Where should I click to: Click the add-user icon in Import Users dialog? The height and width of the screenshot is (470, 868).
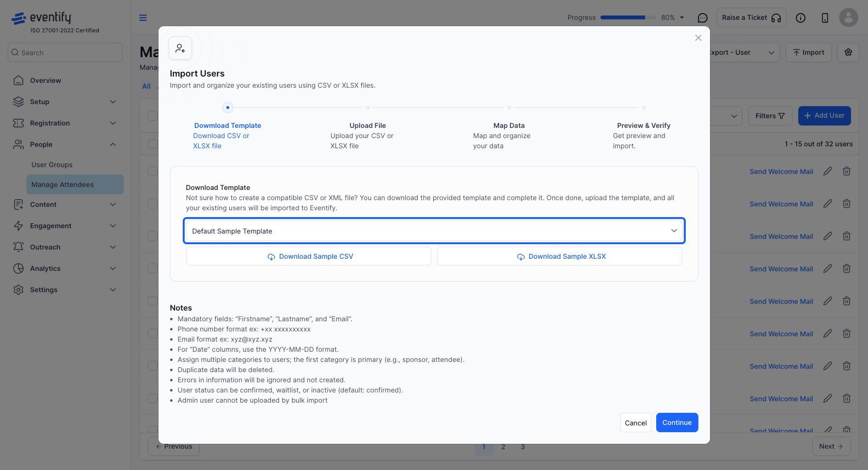click(x=180, y=48)
